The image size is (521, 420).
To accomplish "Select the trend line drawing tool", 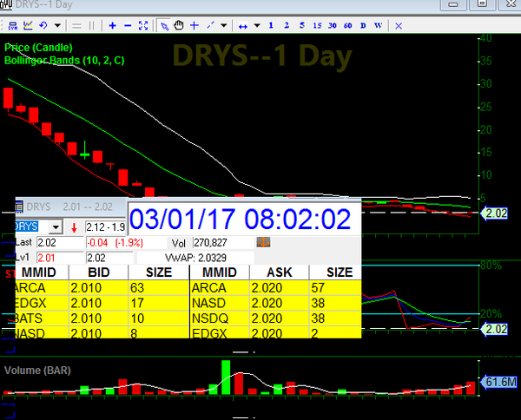I will (212, 25).
